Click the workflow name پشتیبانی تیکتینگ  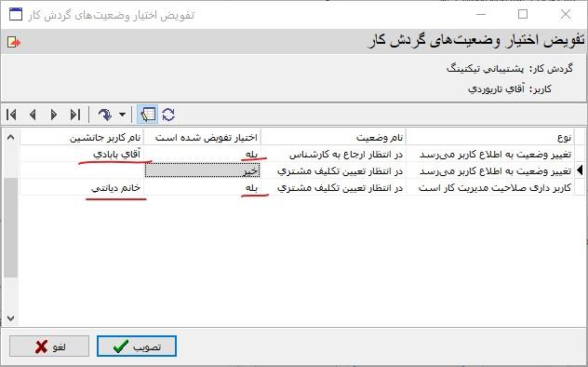485,69
